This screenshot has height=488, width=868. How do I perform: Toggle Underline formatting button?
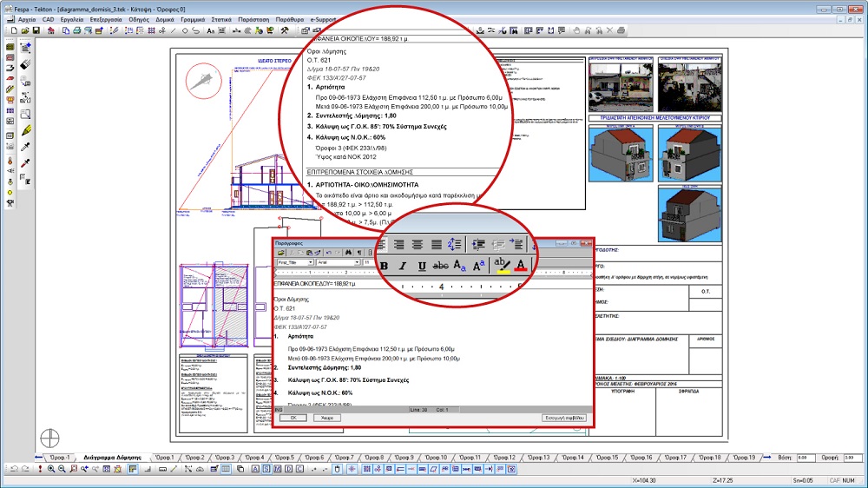point(422,266)
